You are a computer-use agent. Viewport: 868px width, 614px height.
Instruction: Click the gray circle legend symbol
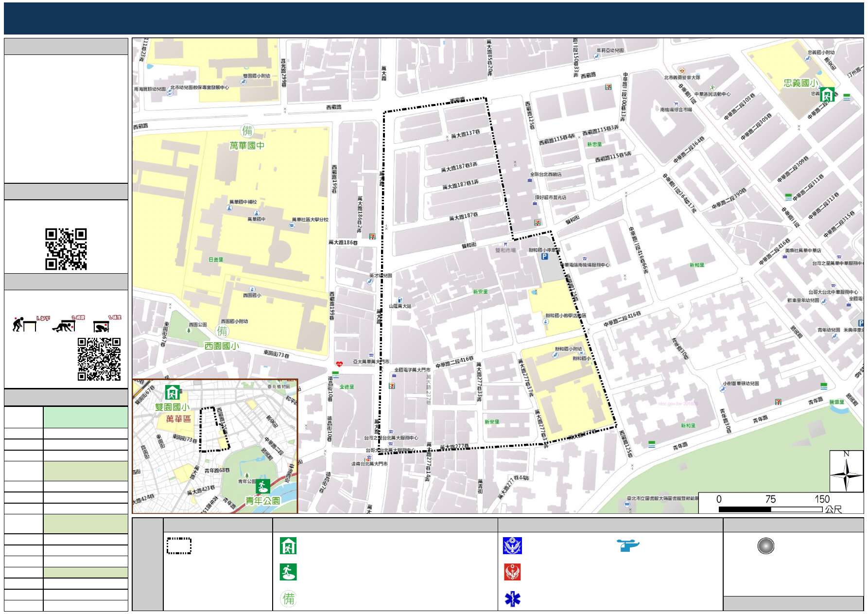(765, 546)
